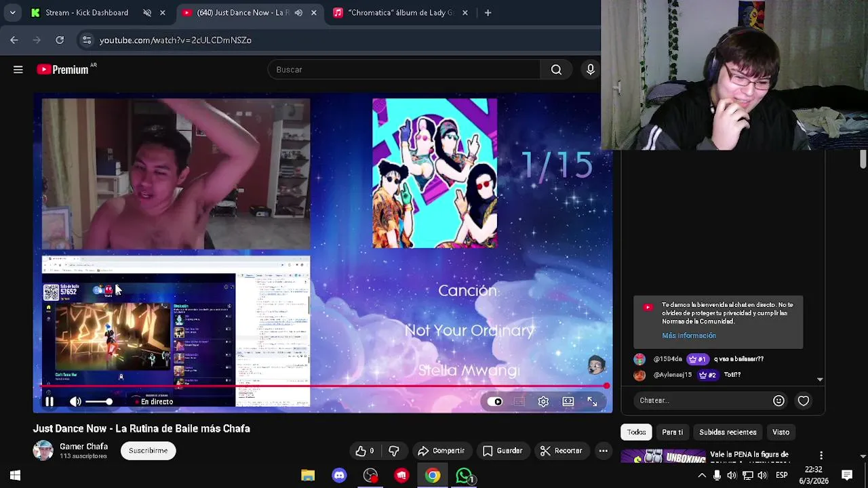Open chat user @1504da avatar
This screenshot has width=868, height=488.
click(639, 359)
